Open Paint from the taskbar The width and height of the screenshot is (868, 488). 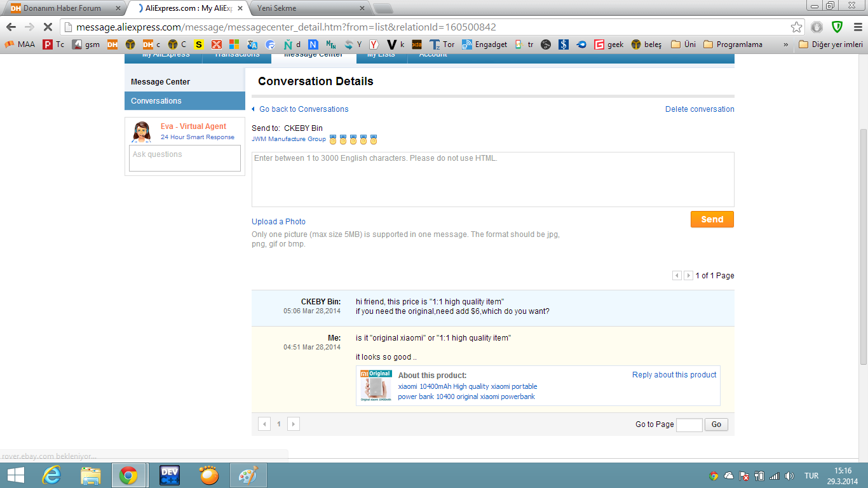point(248,475)
